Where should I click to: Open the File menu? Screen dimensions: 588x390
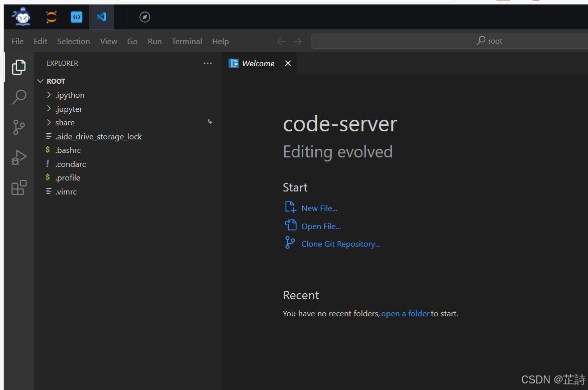(18, 41)
